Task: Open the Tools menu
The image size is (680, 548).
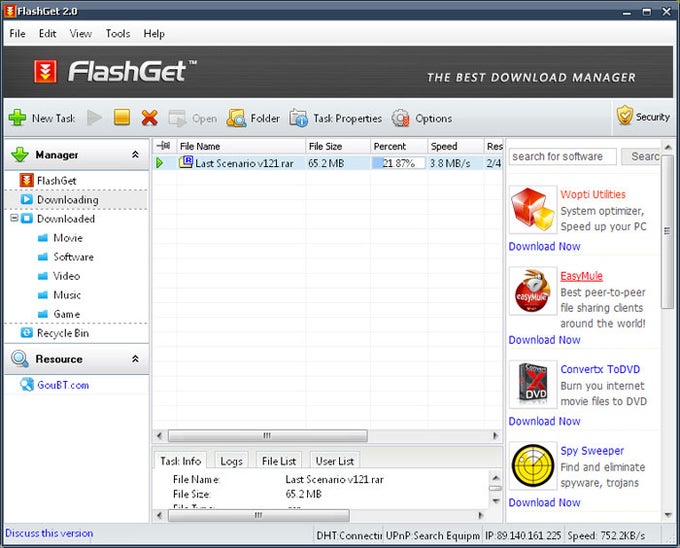Action: click(118, 33)
